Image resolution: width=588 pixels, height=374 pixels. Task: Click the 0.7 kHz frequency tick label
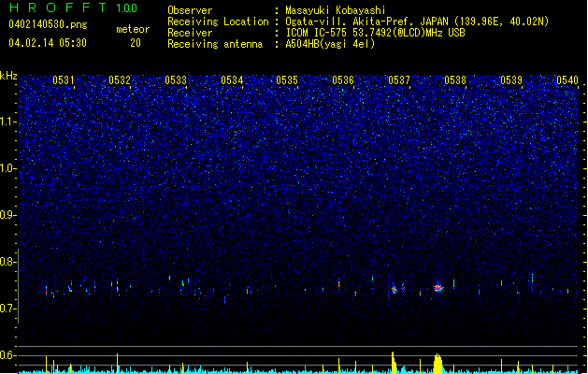8,309
